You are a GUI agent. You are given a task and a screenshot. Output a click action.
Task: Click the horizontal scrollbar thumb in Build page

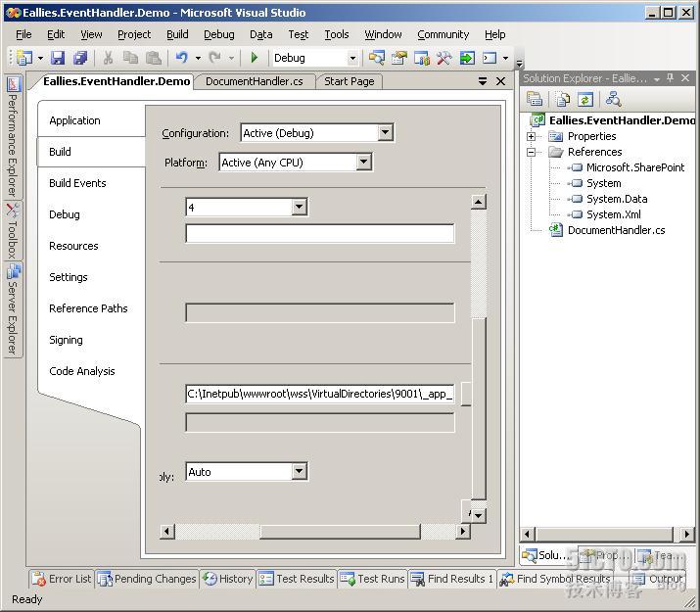pyautogui.click(x=340, y=531)
